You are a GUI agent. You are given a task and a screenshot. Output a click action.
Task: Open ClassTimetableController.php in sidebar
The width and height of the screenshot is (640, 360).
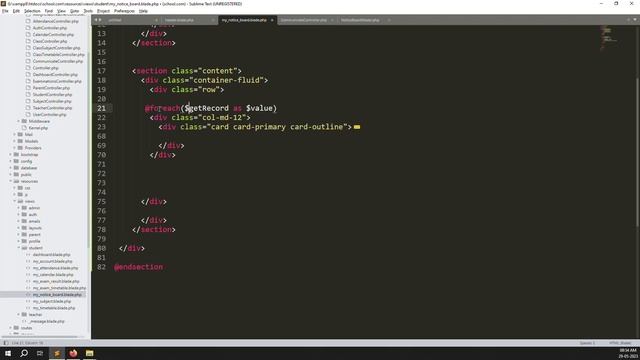(58, 55)
